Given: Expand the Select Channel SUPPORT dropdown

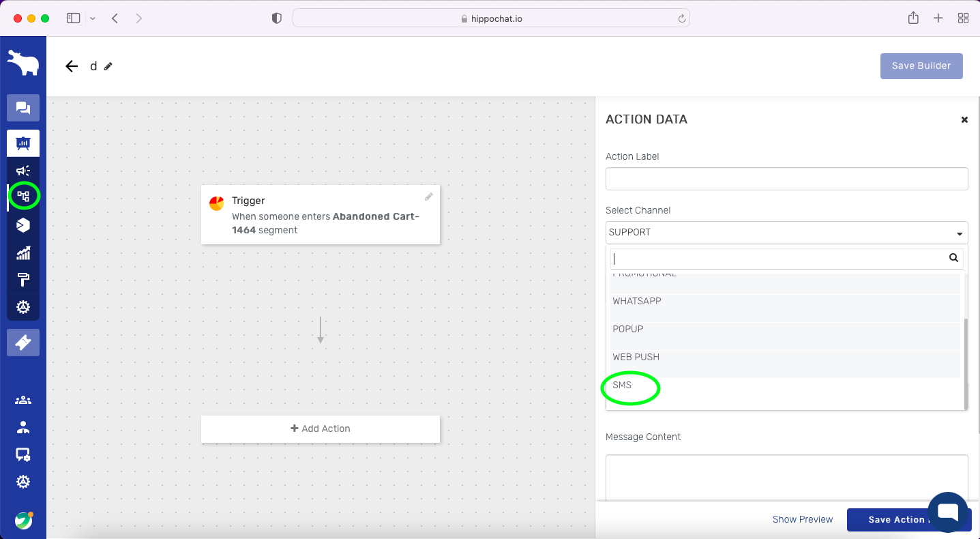Looking at the screenshot, I should point(786,233).
